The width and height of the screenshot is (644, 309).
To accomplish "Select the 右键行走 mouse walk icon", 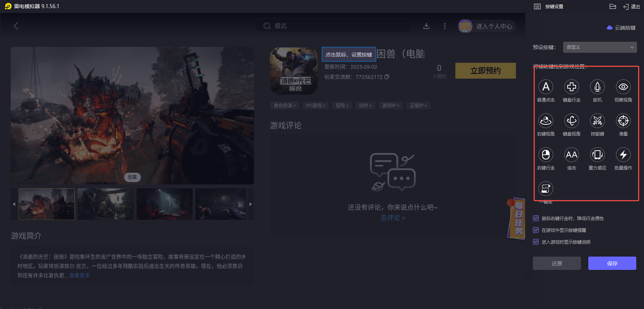I will [x=546, y=155].
